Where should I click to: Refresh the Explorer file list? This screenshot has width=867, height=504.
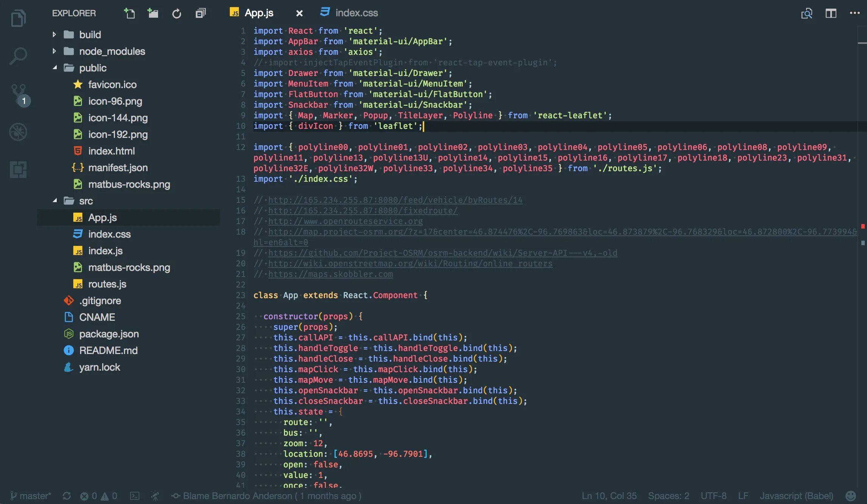[x=177, y=13]
